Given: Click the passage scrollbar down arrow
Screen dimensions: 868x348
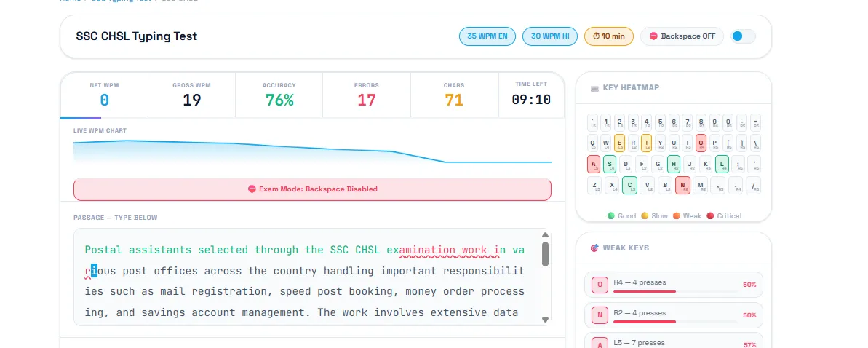Looking at the screenshot, I should click(545, 319).
